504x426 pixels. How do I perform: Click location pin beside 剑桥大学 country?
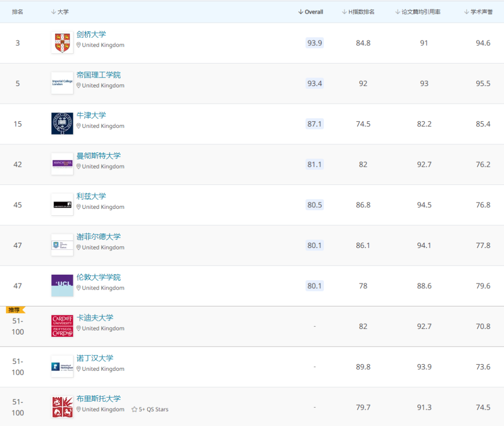[x=78, y=45]
